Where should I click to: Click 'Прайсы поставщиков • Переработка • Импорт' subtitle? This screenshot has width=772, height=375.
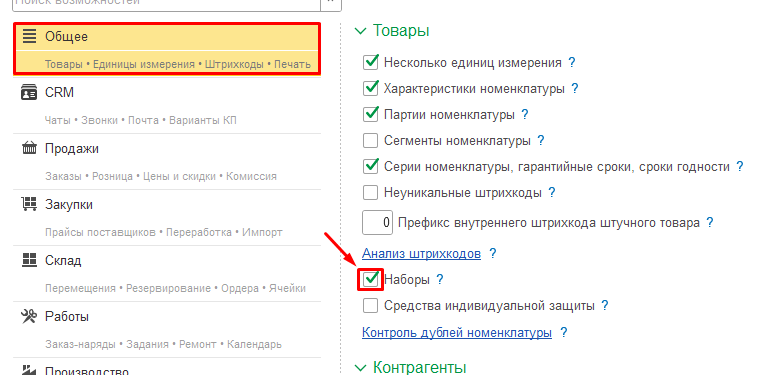click(164, 232)
